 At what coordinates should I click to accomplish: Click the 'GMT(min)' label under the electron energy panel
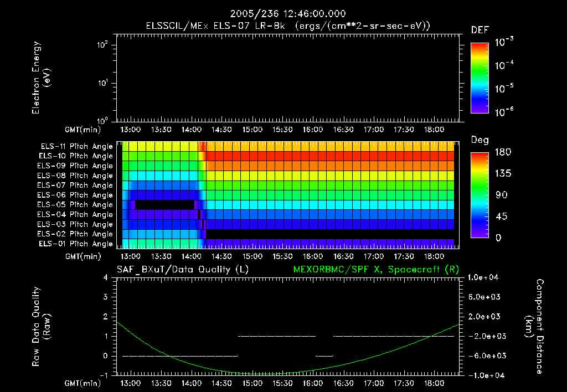coord(83,130)
